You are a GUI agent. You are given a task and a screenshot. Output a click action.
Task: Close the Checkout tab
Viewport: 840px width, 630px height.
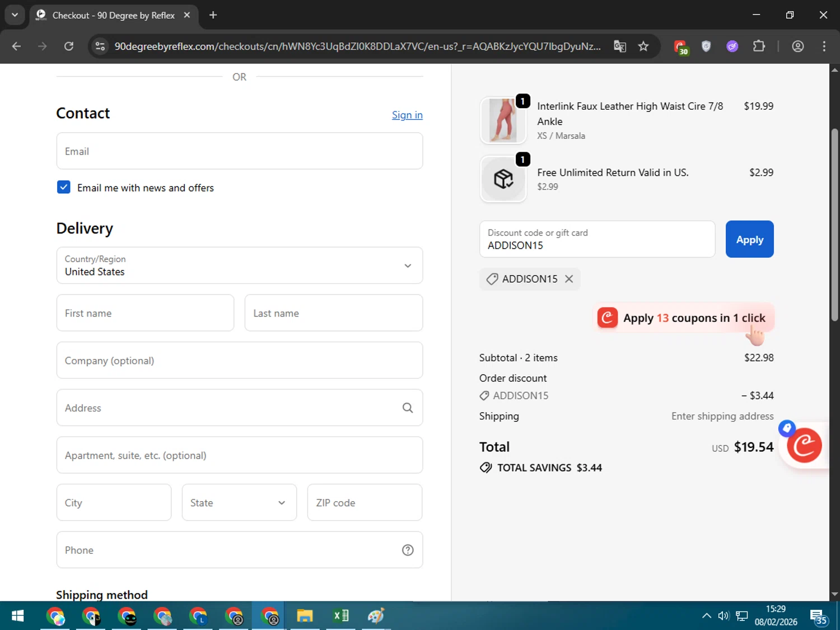click(x=187, y=15)
